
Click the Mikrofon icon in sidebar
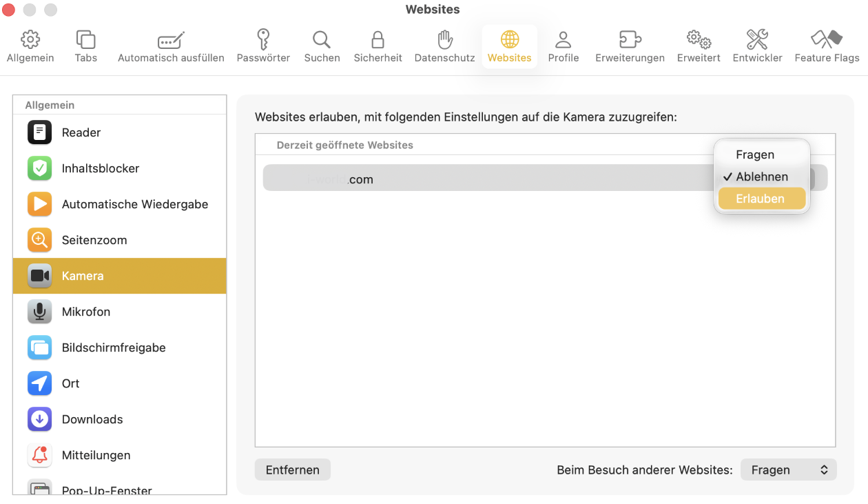pos(39,312)
